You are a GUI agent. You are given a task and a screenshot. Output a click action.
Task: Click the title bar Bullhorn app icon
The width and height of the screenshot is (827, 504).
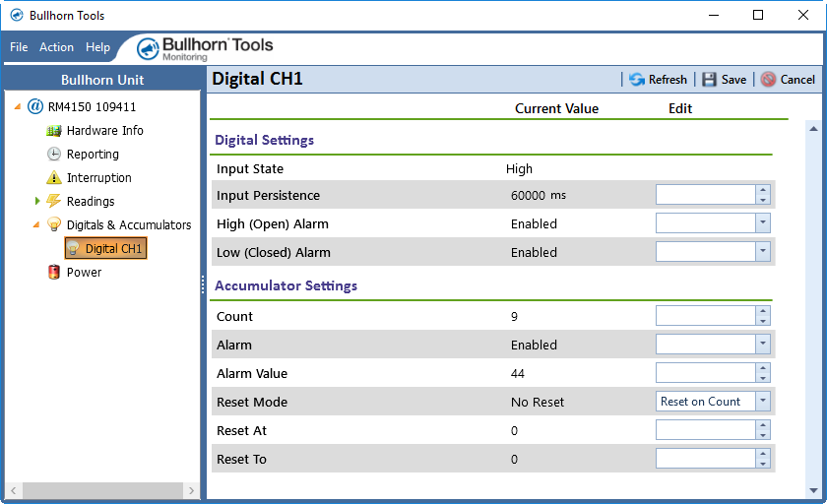pos(17,16)
